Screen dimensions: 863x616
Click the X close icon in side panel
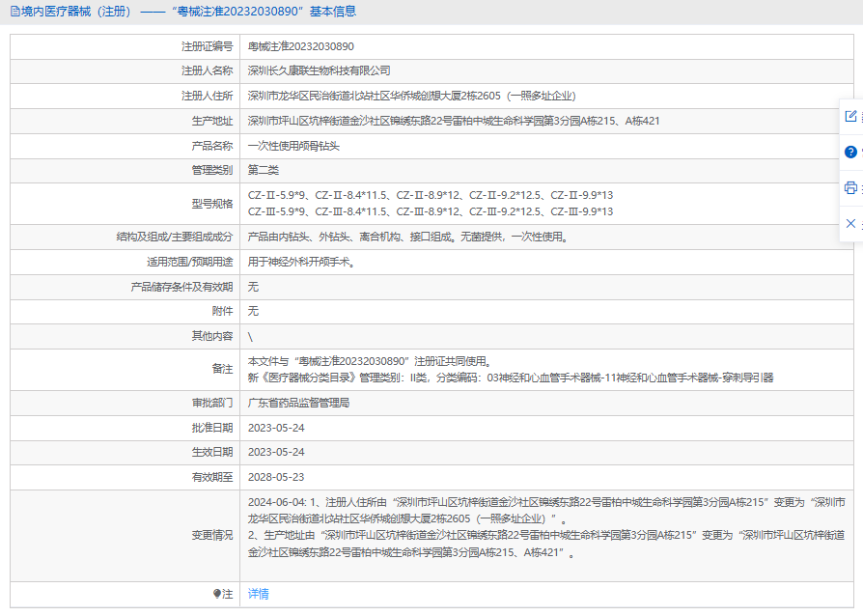point(850,223)
